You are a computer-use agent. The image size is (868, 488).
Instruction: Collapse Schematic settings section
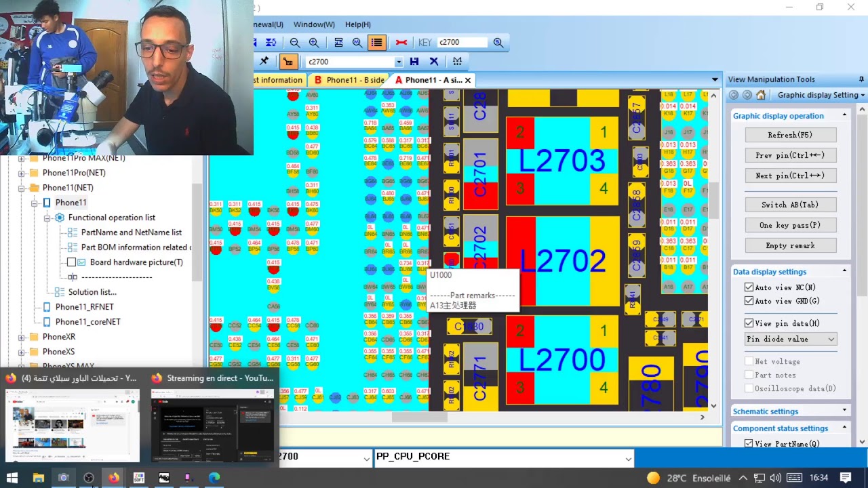pos(844,410)
